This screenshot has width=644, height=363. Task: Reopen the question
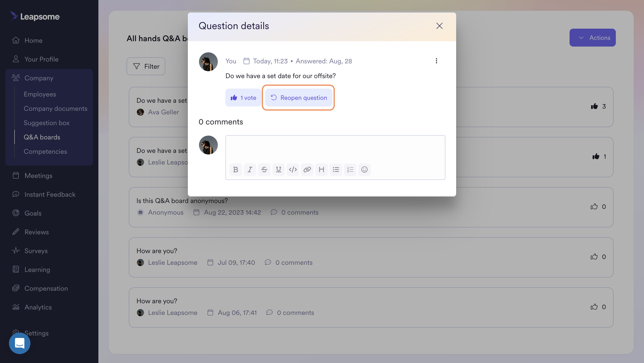(299, 98)
